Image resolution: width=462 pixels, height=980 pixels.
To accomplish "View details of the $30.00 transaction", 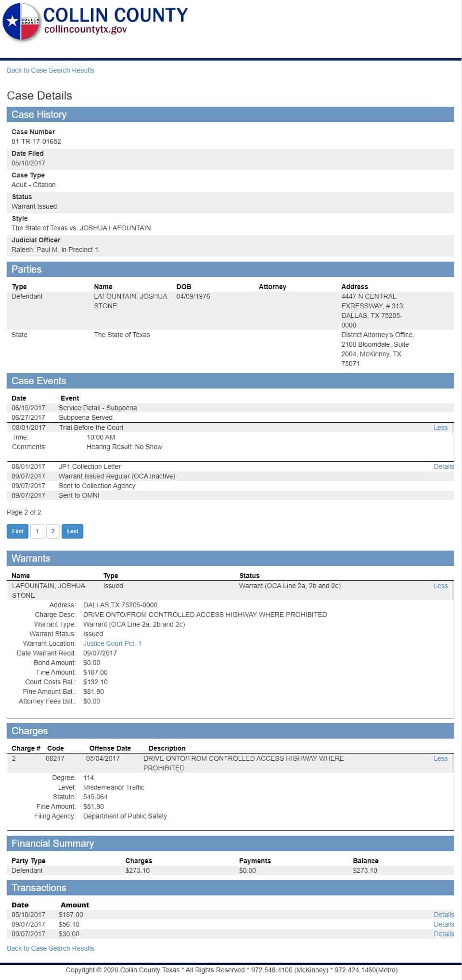I will click(x=443, y=934).
